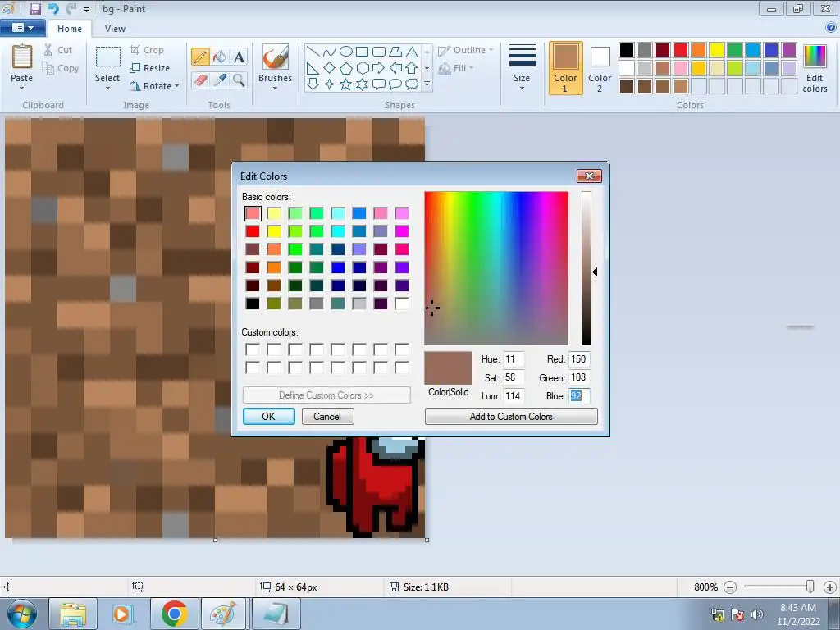
Task: Expand the Paste dropdown arrow
Action: [x=22, y=89]
